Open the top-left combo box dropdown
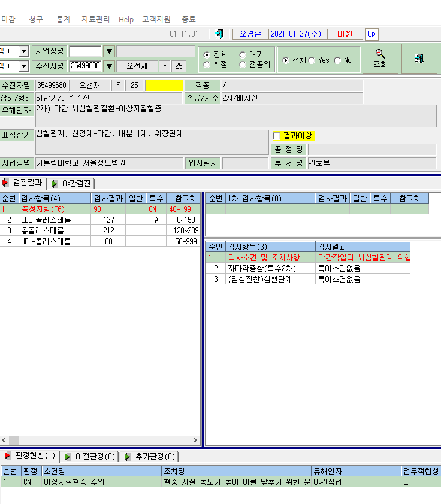 pos(23,51)
